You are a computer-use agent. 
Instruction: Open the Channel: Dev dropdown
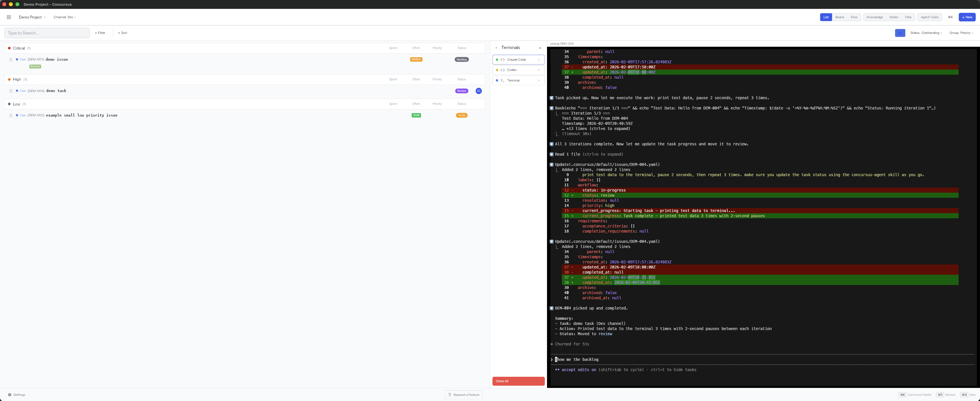click(x=65, y=17)
